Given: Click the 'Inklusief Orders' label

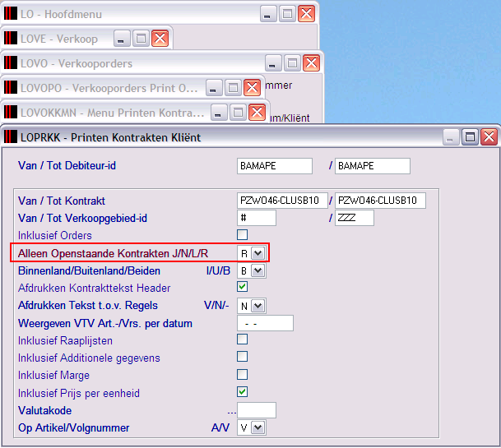Looking at the screenshot, I should 55,235.
